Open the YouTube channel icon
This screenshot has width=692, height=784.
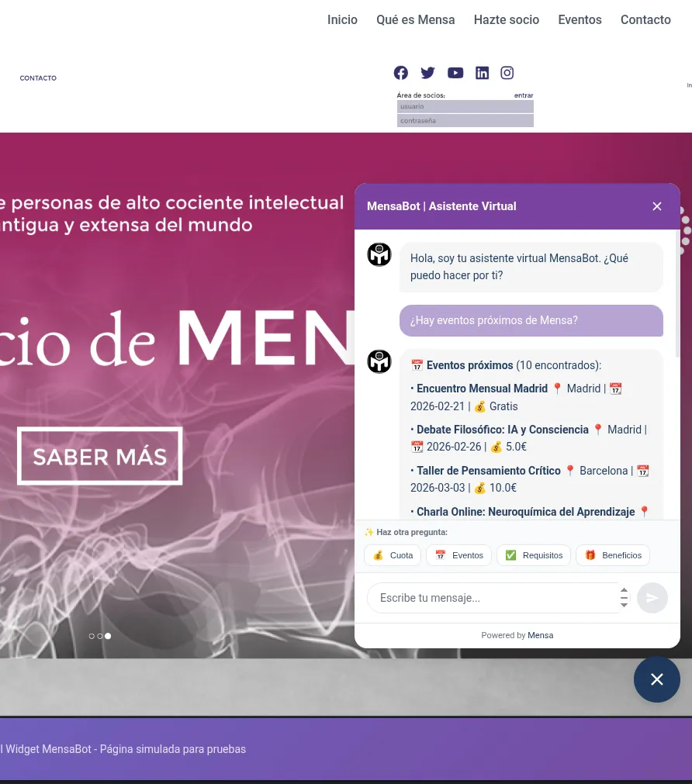point(455,72)
